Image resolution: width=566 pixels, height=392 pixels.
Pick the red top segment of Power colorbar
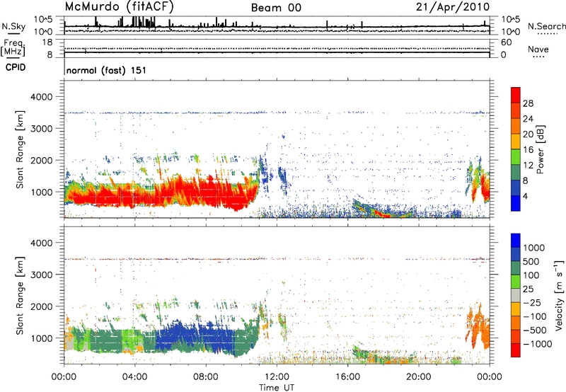tap(516, 96)
